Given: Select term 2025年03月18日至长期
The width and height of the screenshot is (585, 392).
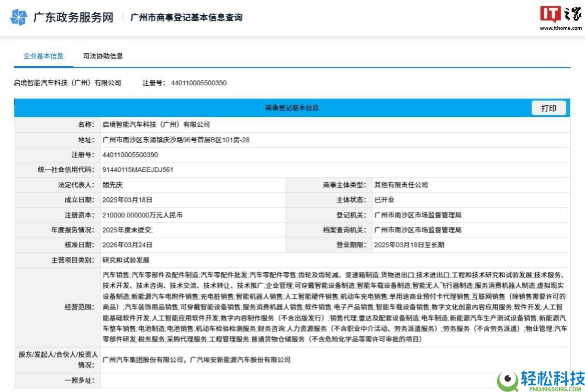Looking at the screenshot, I should point(409,245).
